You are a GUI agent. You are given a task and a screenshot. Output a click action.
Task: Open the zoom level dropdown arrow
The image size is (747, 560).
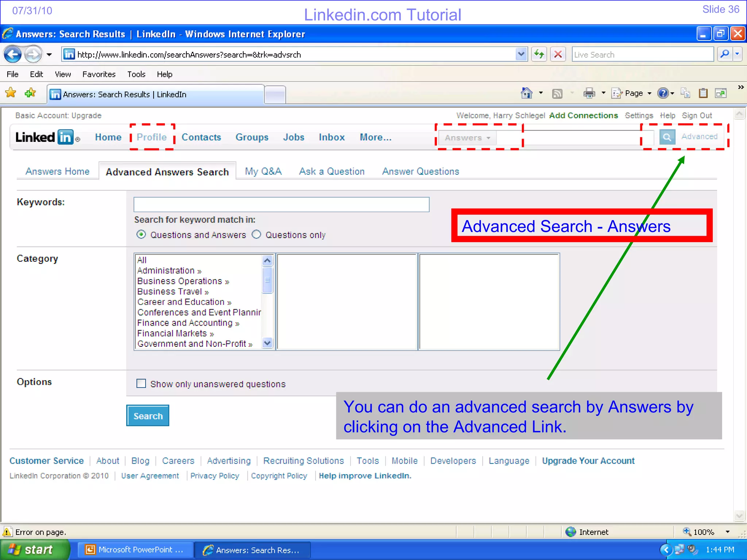pyautogui.click(x=728, y=532)
